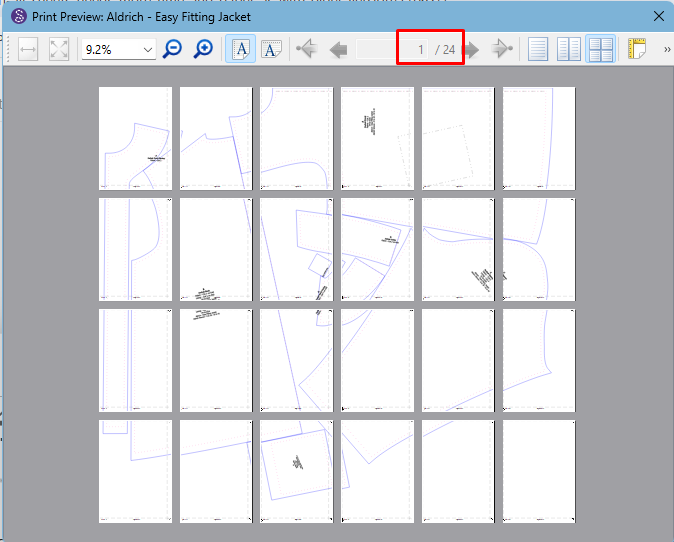The image size is (674, 542).
Task: Click the last page thumbnail in the bottom row
Action: click(x=538, y=470)
